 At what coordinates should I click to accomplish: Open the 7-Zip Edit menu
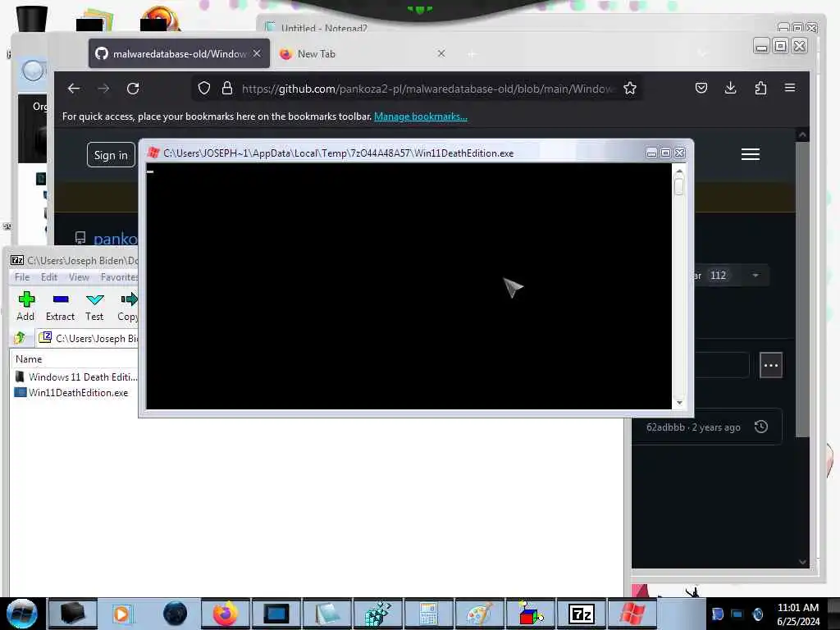(48, 277)
